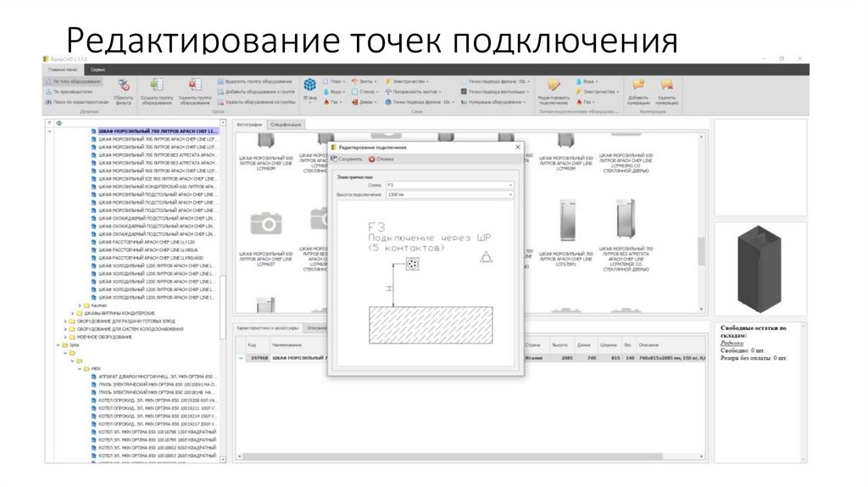Switch to Сервис ribbon tab
Screen dimensions: 868x487
point(98,70)
